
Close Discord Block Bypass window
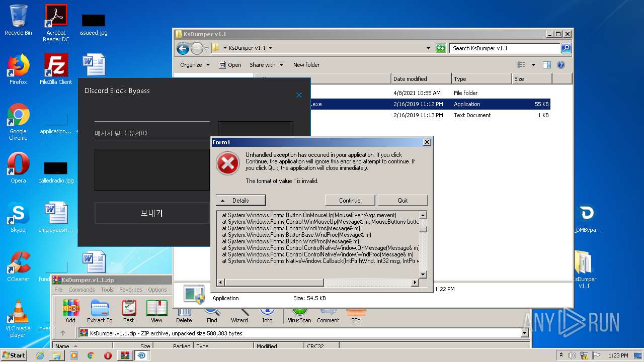pyautogui.click(x=299, y=95)
